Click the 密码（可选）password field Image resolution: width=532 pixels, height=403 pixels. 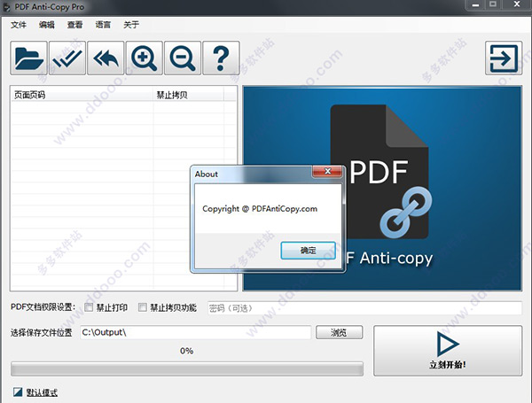coord(364,308)
